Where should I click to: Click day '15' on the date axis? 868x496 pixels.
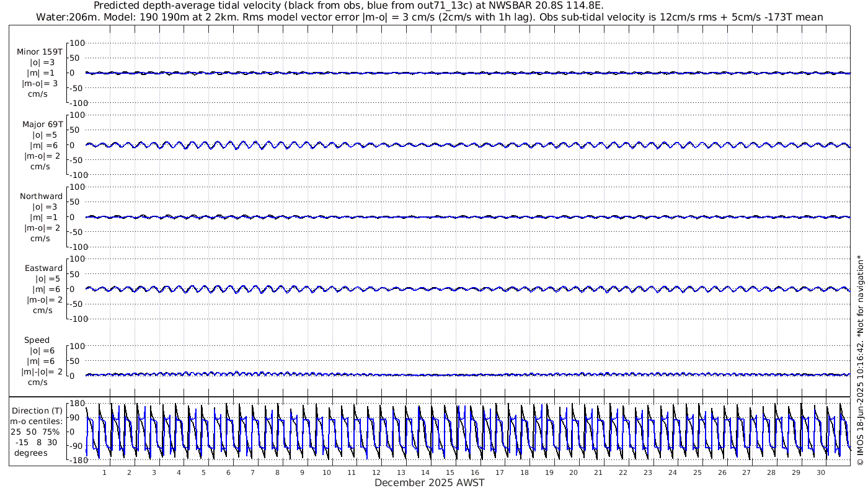pos(450,472)
